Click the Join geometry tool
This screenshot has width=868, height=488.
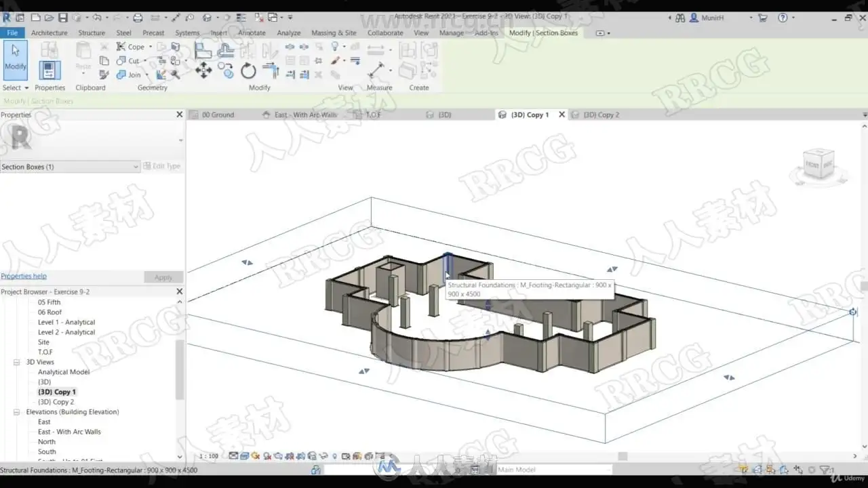tap(130, 75)
